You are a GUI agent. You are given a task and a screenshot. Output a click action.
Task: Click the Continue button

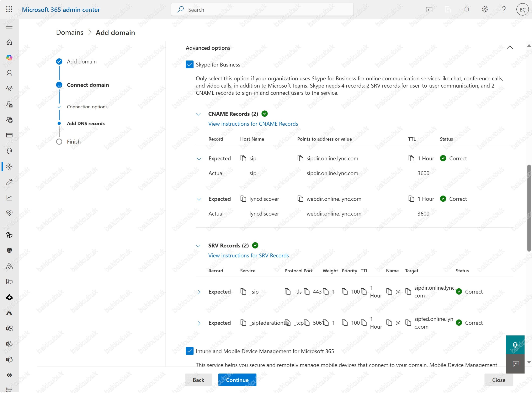237,380
